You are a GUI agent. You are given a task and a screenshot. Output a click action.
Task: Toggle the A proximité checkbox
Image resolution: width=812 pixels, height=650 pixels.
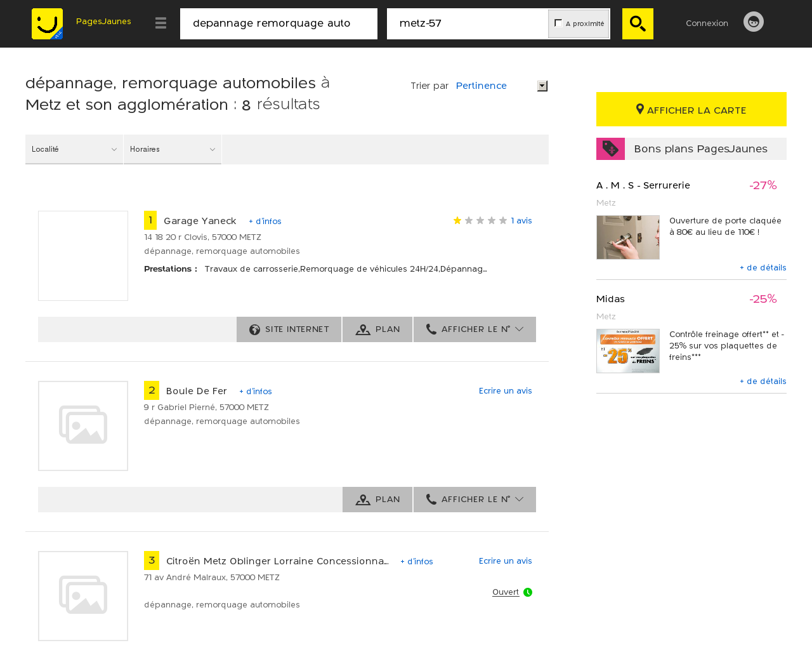pyautogui.click(x=558, y=23)
